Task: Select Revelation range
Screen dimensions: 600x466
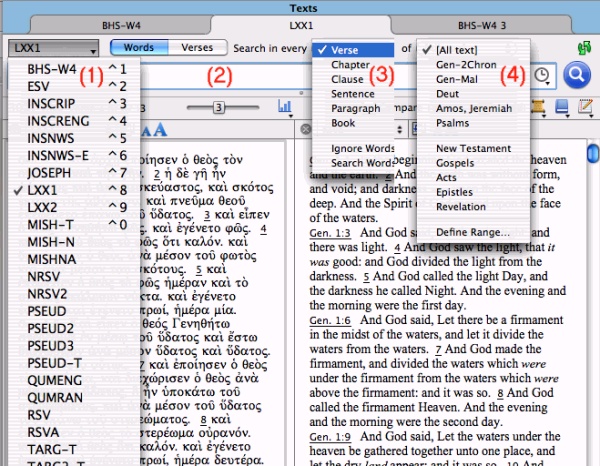Action: (x=473, y=207)
